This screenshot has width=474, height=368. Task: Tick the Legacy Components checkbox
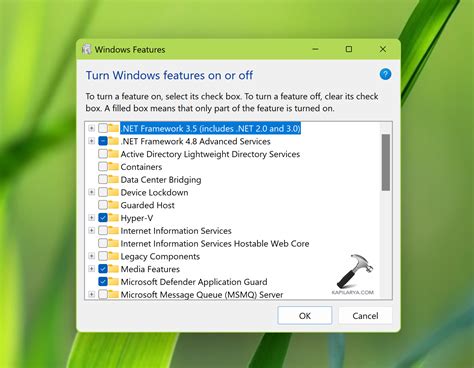click(x=103, y=256)
